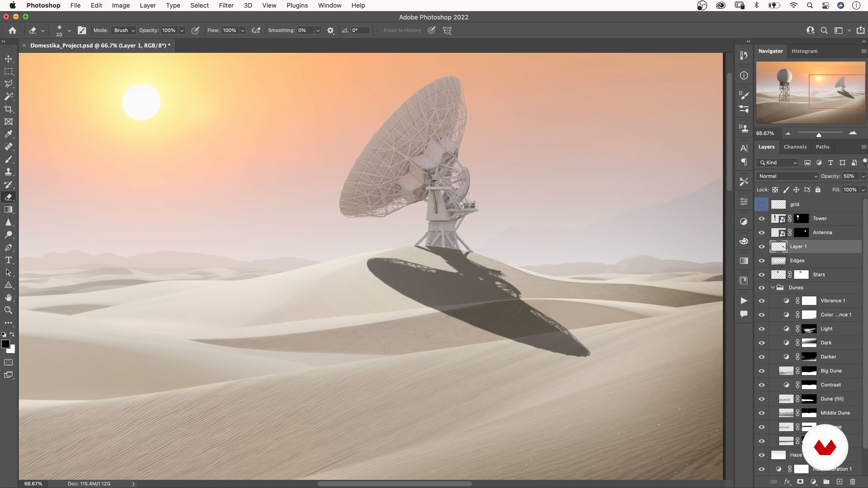Hide the Vibrance 1 adjustment layer
The height and width of the screenshot is (488, 868).
point(762,301)
